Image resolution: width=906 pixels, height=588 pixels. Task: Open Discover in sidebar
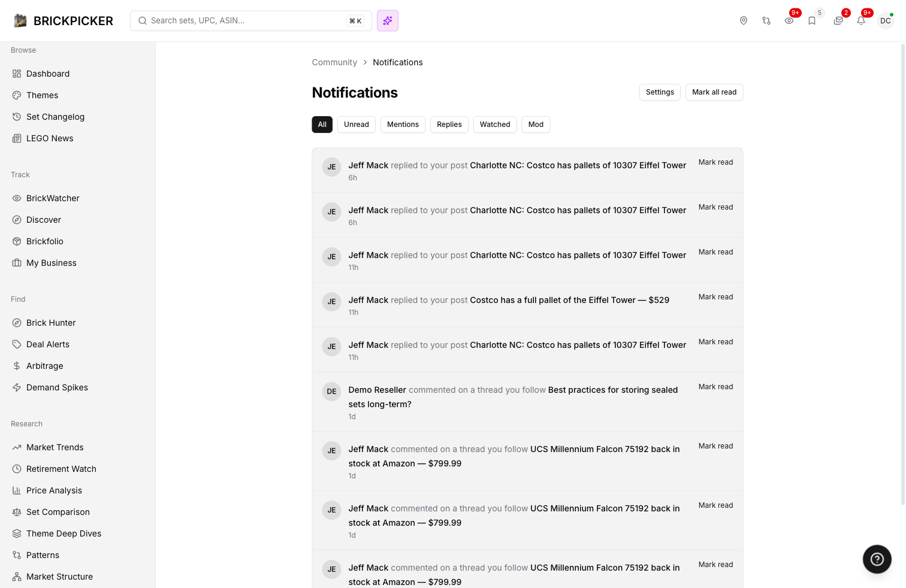tap(77, 220)
